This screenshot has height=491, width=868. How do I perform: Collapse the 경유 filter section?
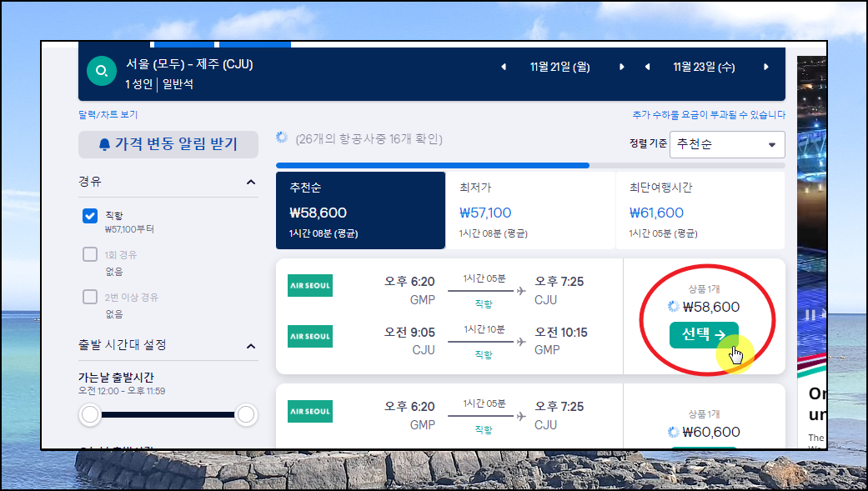click(x=251, y=182)
